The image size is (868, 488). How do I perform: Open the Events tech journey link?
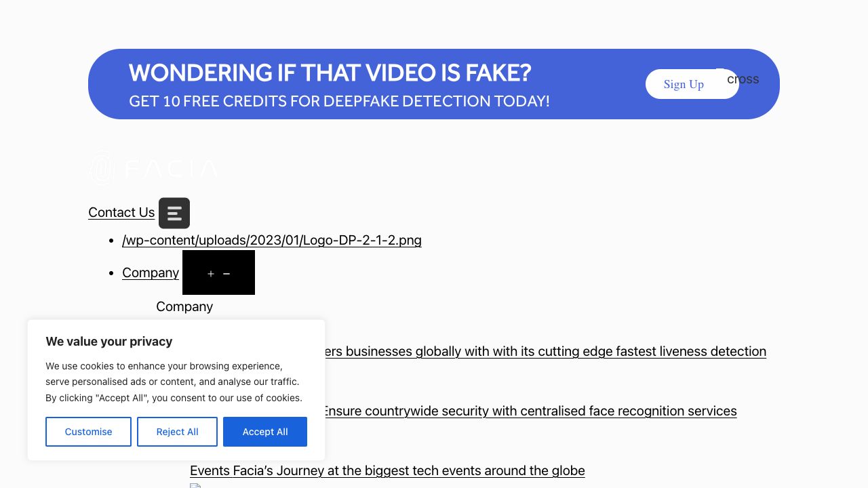pyautogui.click(x=387, y=470)
